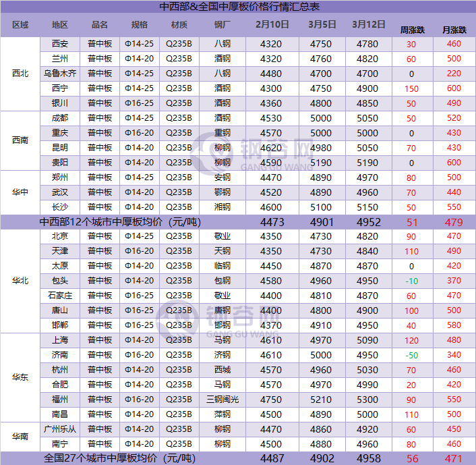Select the -50 weekly change for 济南
The image size is (476, 465).
[411, 355]
